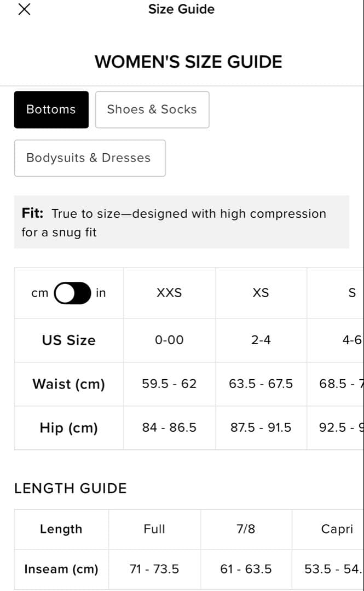Click the 'in' unit label
Viewport: 364px width, 591px height.
tap(101, 293)
